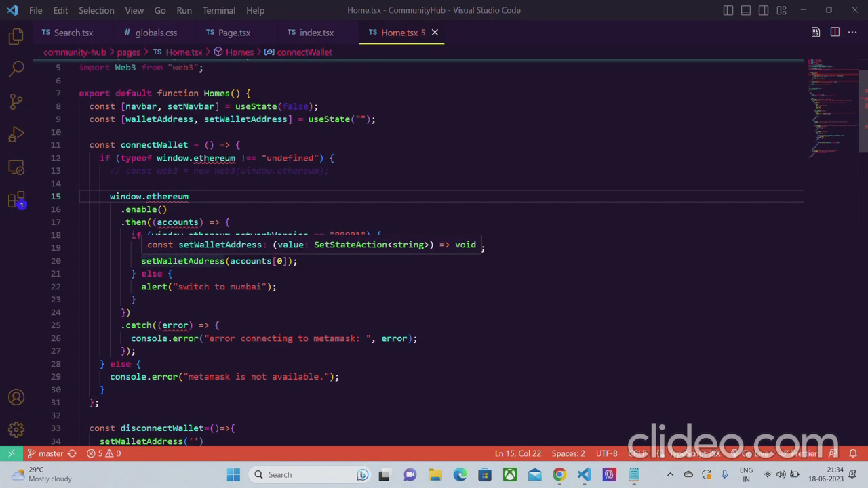This screenshot has height=488, width=868.
Task: Select the Home.tsx tab
Action: 400,33
